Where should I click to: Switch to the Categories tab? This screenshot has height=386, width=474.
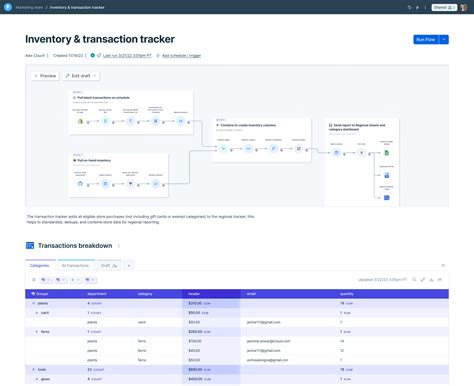39,265
